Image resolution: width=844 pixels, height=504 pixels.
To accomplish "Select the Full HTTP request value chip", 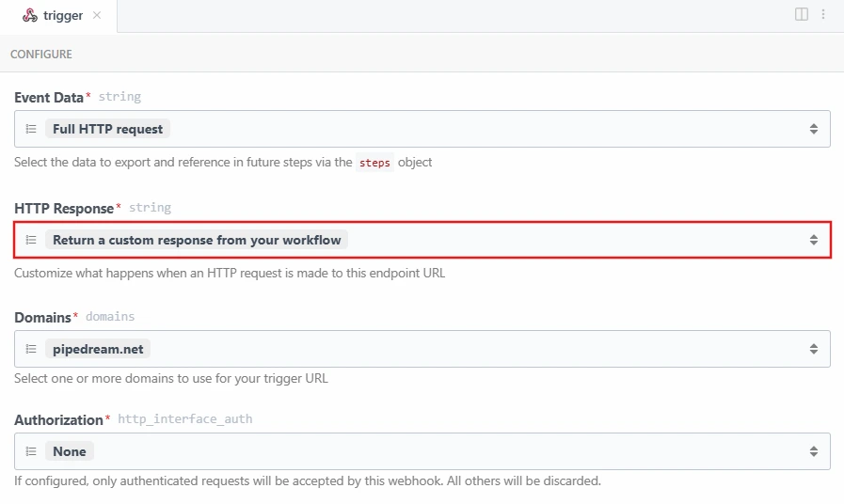I will pos(107,129).
